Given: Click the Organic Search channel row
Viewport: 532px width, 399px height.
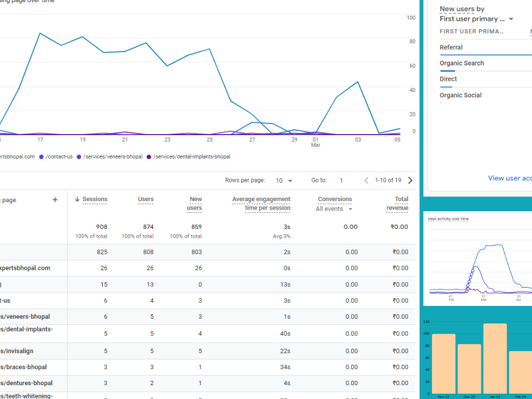Looking at the screenshot, I should [486, 63].
